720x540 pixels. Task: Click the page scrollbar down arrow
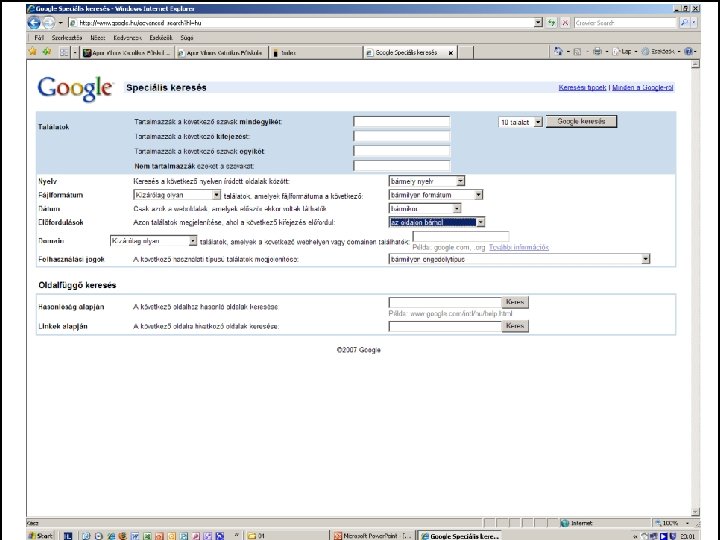tap(696, 512)
